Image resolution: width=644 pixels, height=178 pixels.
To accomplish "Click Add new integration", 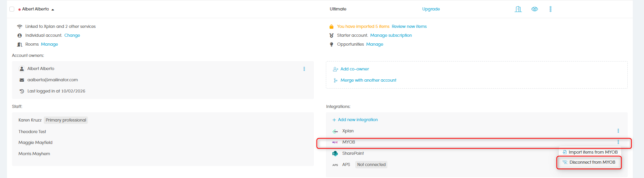I will click(x=358, y=120).
